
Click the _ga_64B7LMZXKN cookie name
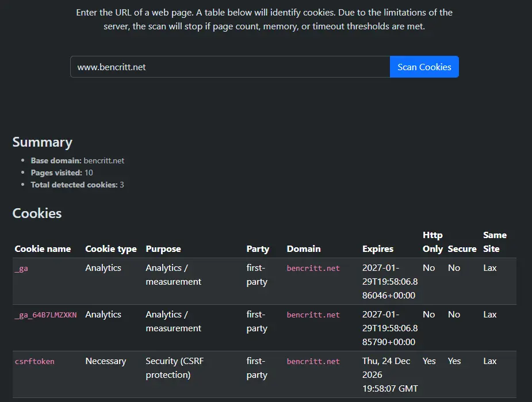tap(45, 315)
